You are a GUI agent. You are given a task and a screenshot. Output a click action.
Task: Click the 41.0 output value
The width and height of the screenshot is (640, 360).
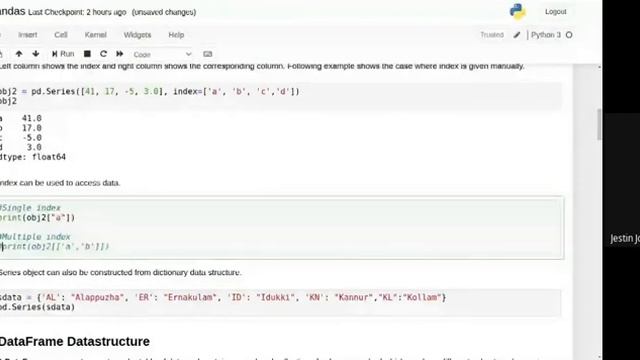[31, 118]
